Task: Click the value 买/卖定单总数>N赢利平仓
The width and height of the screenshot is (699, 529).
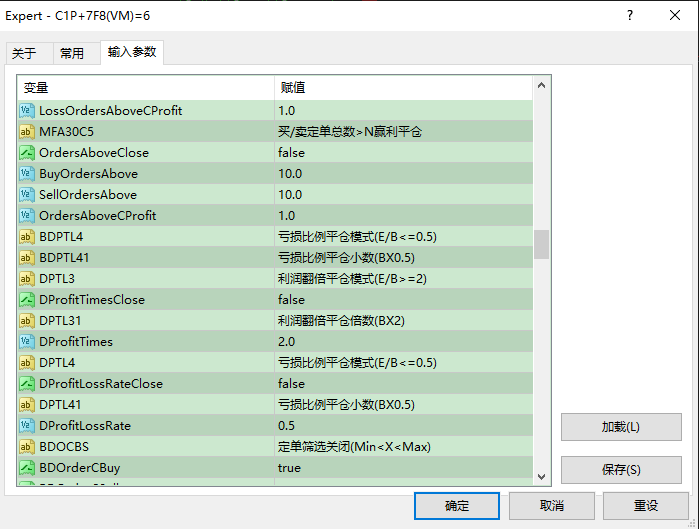Action: pyautogui.click(x=350, y=131)
